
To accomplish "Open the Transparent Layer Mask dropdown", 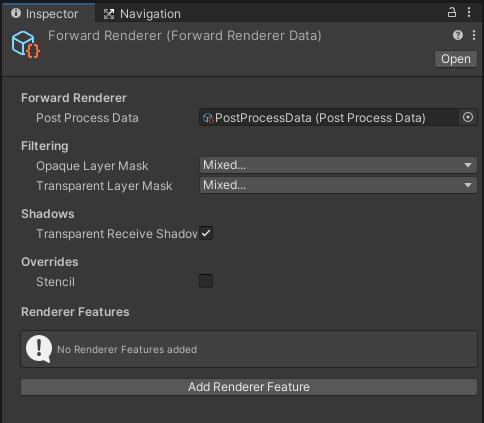I will pyautogui.click(x=338, y=185).
